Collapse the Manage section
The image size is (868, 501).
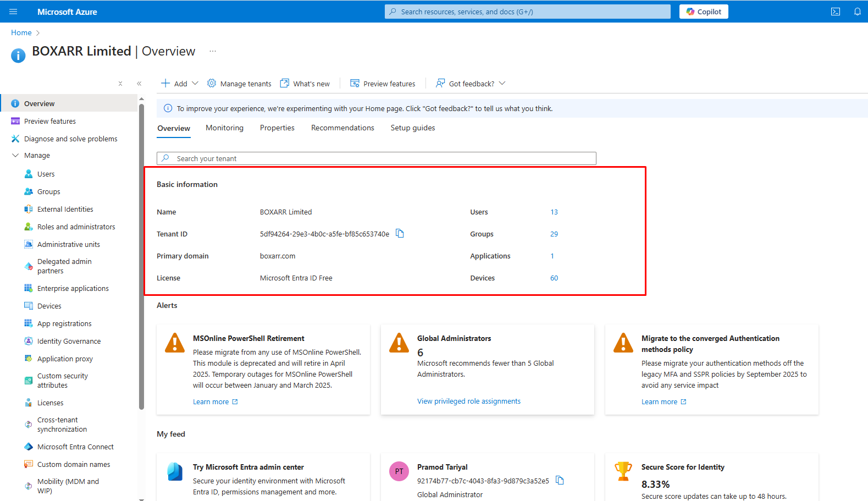tap(15, 156)
